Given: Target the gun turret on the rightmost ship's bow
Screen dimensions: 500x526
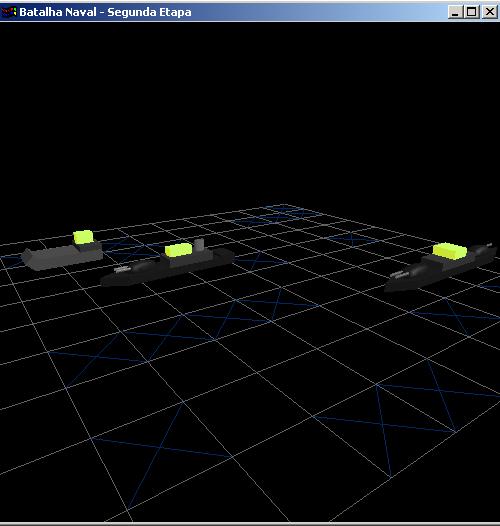Looking at the screenshot, I should pos(399,275).
